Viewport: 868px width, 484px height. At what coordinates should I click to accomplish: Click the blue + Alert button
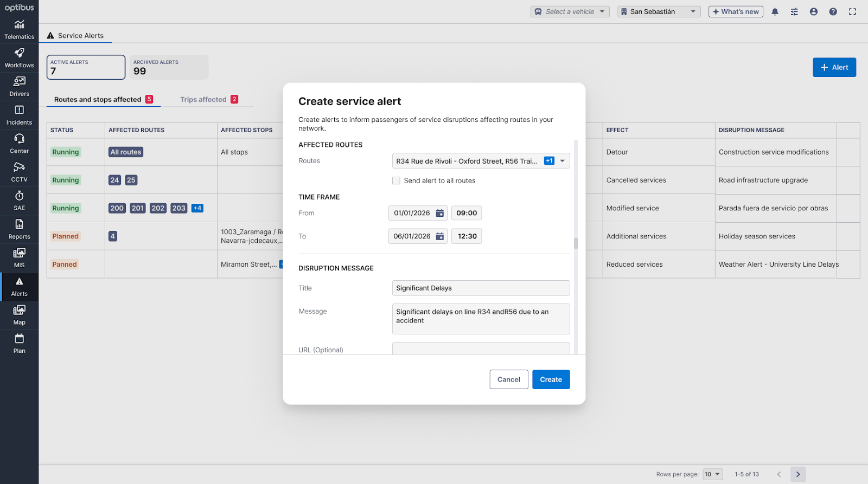[834, 67]
